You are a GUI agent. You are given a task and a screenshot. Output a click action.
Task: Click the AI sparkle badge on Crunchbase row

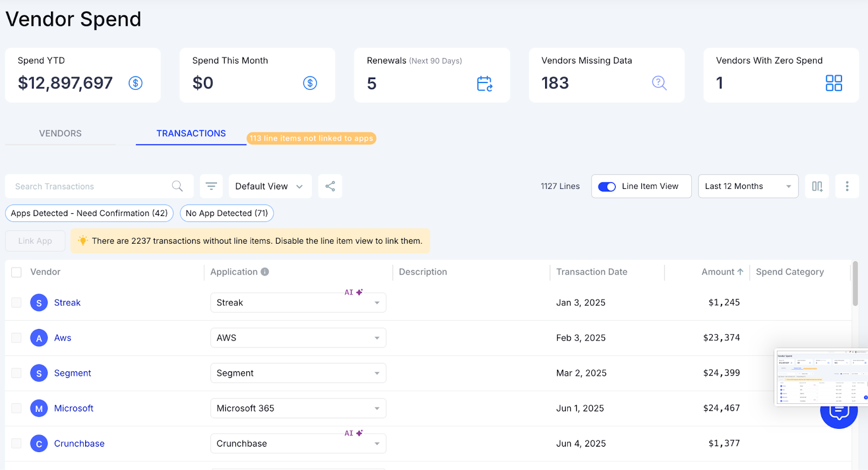[354, 433]
